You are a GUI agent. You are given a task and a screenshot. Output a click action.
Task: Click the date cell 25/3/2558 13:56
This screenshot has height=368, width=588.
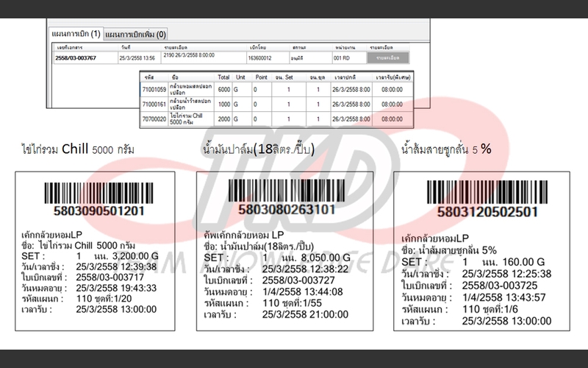pos(137,58)
